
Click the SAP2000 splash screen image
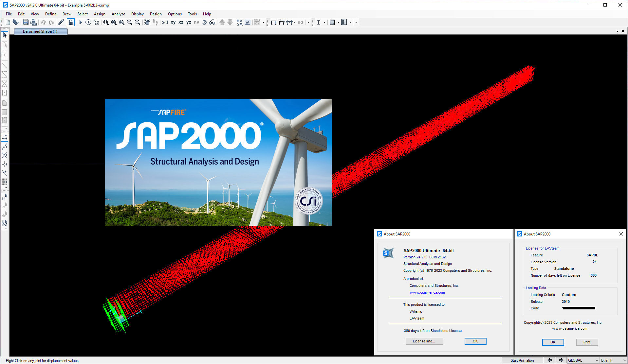point(218,163)
